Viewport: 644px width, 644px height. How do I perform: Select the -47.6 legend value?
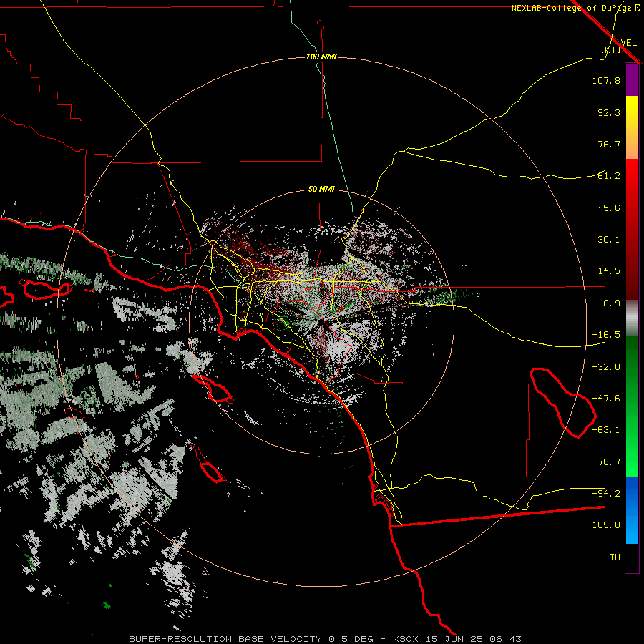click(x=606, y=399)
